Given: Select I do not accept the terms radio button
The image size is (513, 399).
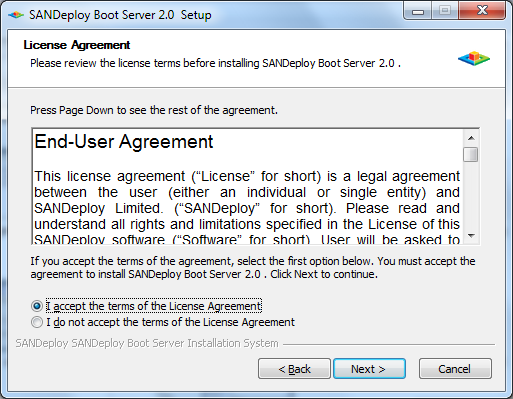Looking at the screenshot, I should [37, 322].
